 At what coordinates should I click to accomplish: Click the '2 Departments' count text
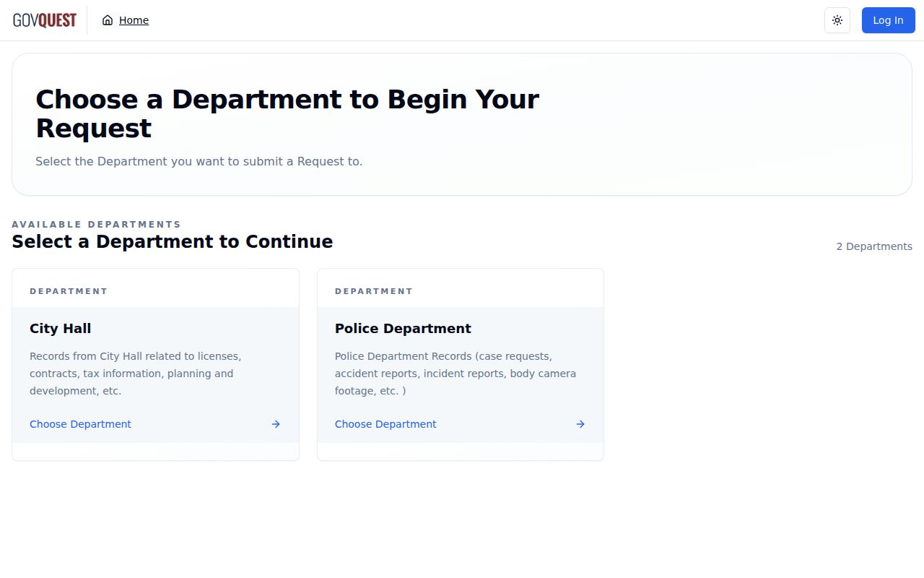(x=874, y=246)
